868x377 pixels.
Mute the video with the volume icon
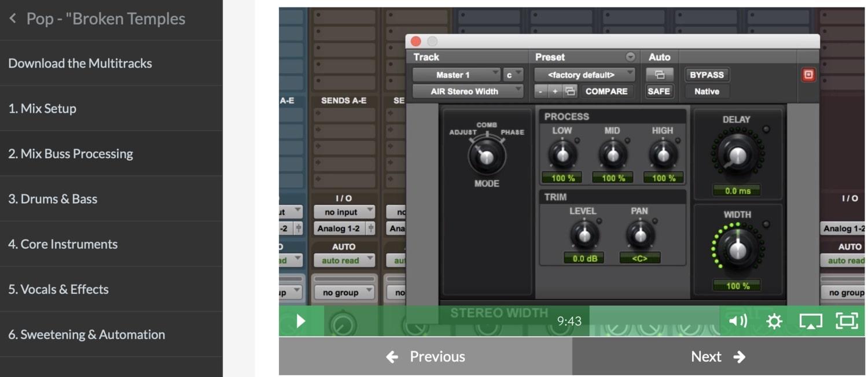(738, 321)
